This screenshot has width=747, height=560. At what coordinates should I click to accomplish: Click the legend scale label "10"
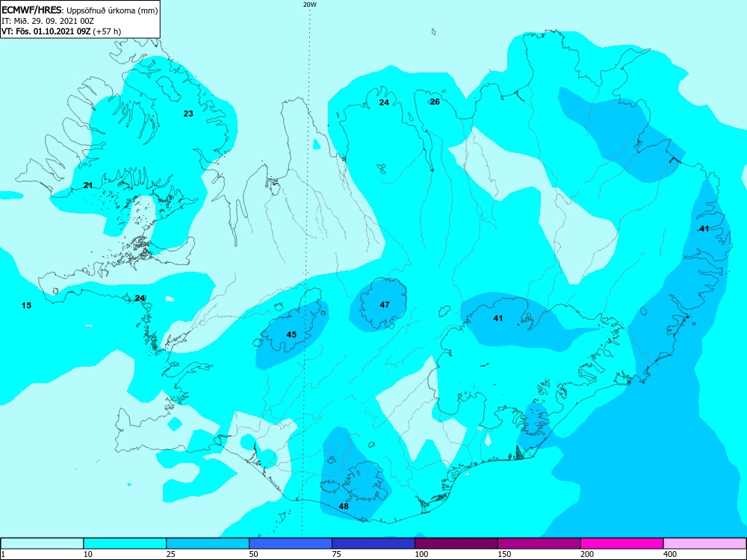pyautogui.click(x=88, y=554)
